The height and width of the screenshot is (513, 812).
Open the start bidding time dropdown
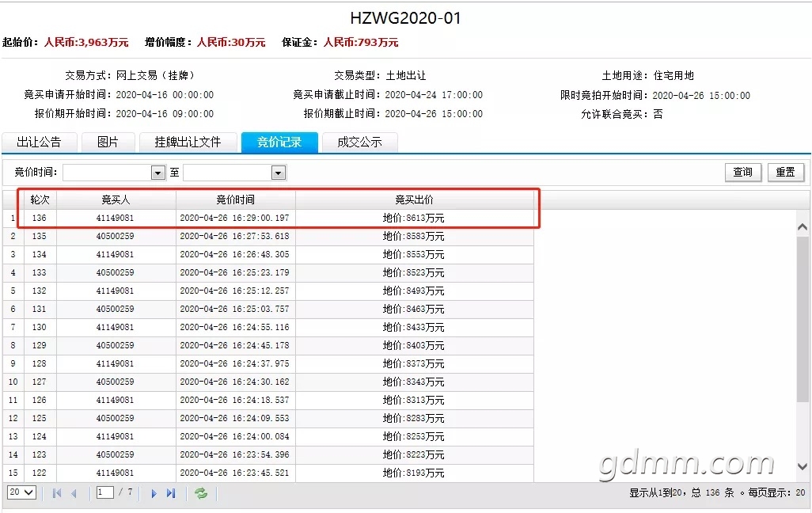tap(158, 173)
